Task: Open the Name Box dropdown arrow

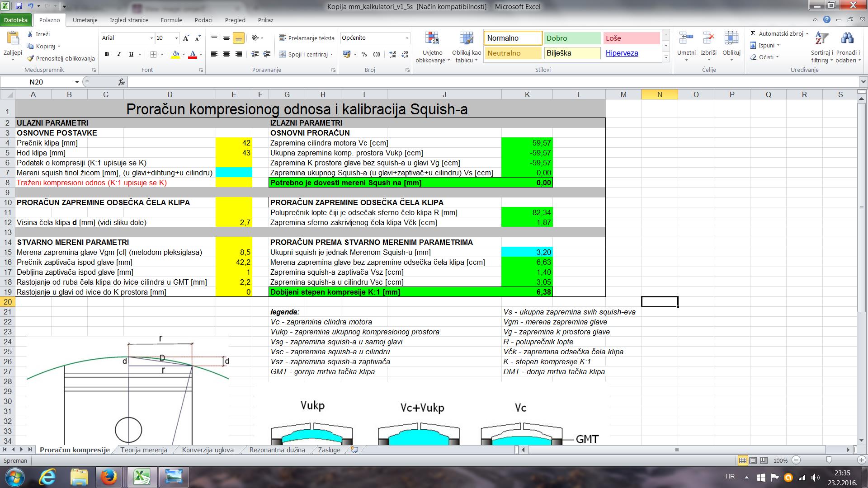Action: [x=77, y=82]
